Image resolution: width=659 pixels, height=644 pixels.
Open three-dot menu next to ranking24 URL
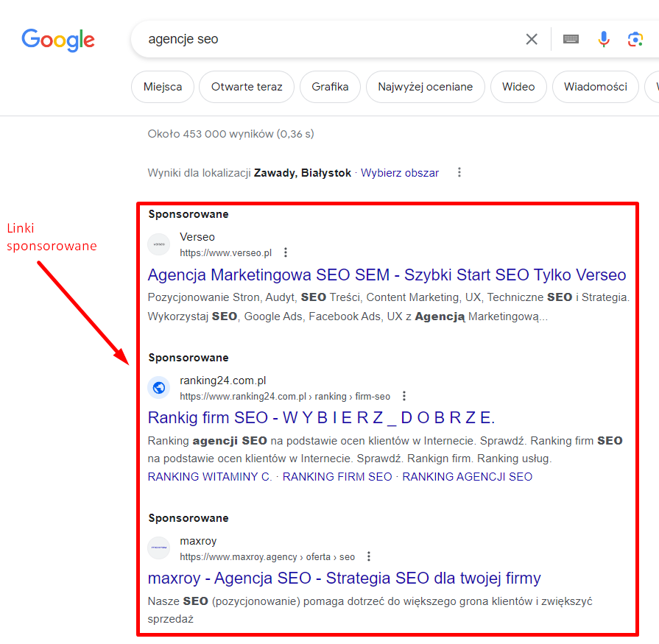[404, 396]
